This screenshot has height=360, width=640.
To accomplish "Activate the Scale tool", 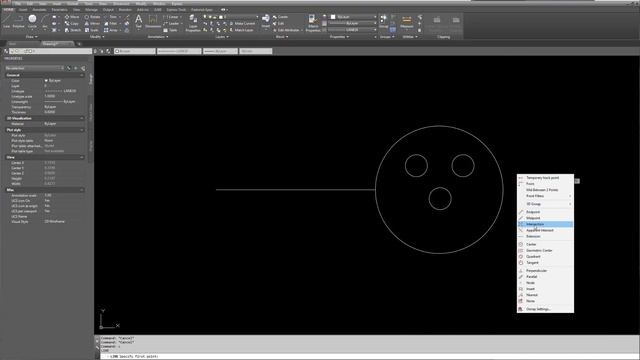I will [x=91, y=30].
